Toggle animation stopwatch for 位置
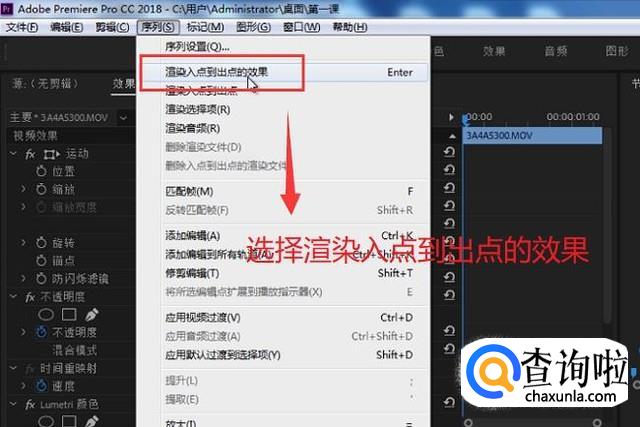 [x=41, y=171]
